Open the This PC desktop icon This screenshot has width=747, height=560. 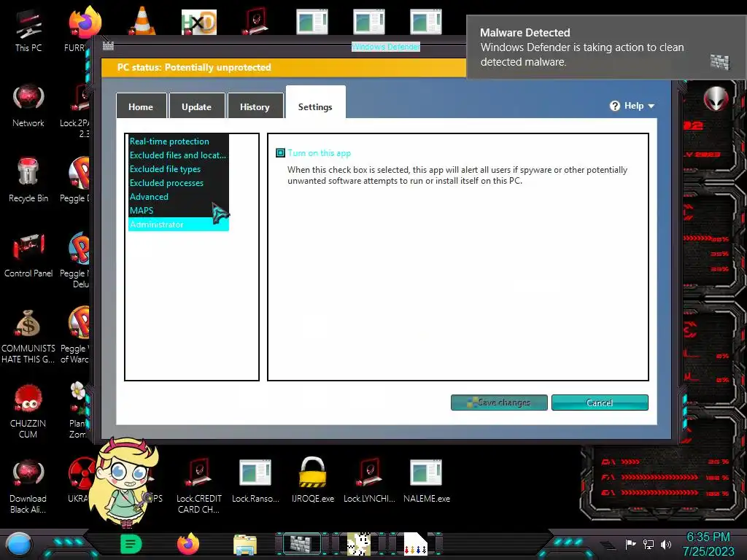28,31
